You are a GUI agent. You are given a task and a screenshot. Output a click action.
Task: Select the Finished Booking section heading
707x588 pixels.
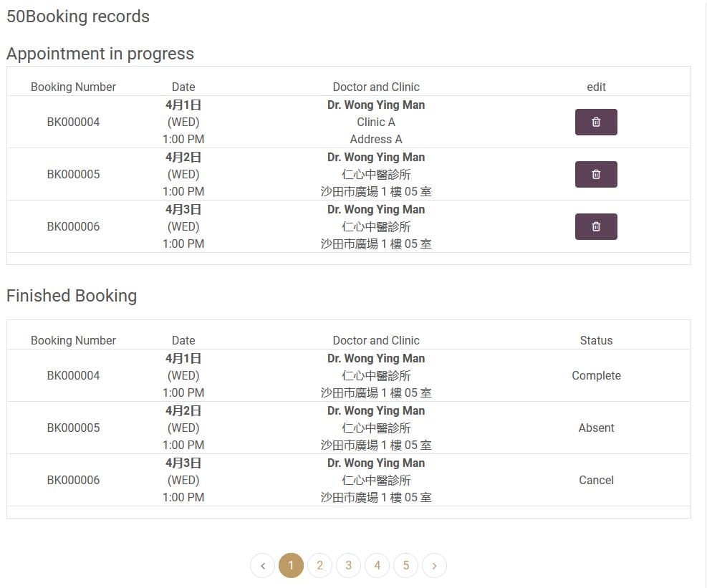pos(72,295)
